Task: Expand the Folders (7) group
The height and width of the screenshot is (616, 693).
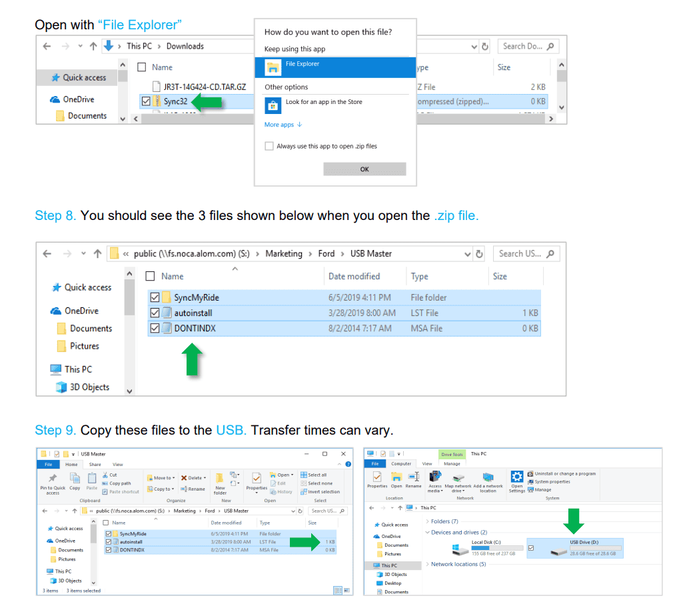Action: pos(426,521)
